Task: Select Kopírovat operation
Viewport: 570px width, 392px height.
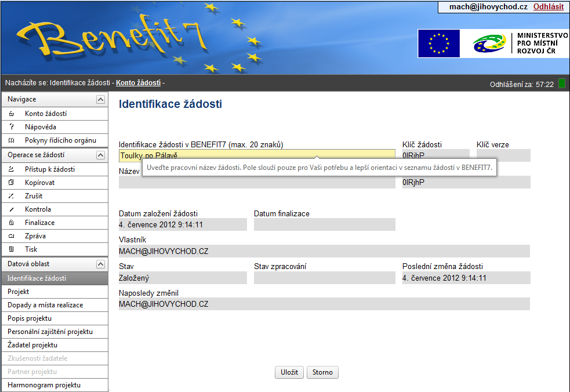Action: [55, 183]
